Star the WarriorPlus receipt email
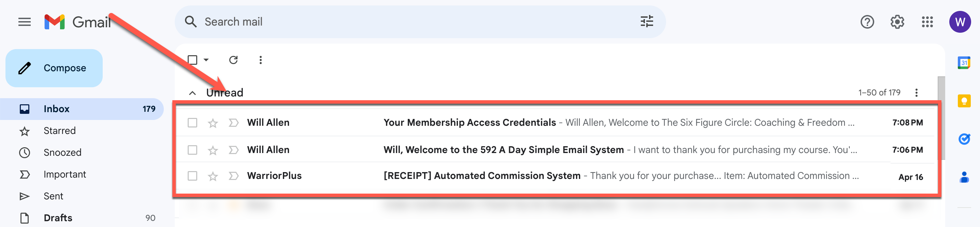Image resolution: width=980 pixels, height=227 pixels. coord(213,177)
